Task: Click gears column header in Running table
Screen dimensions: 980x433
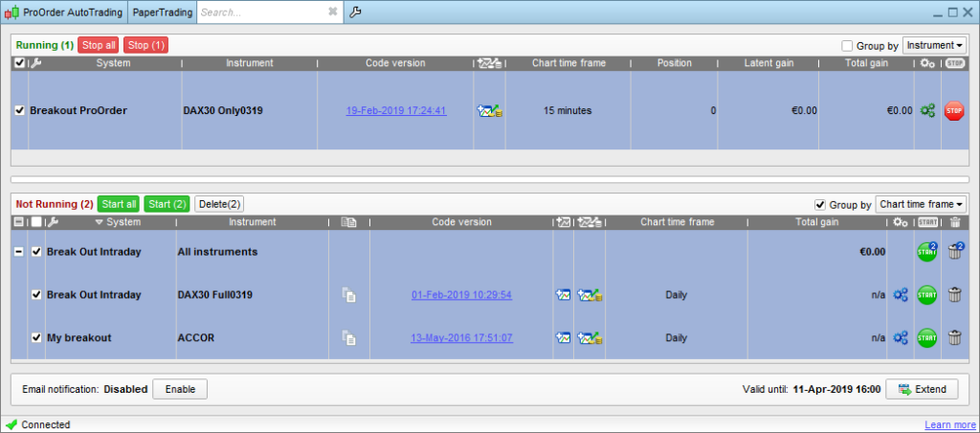Action: click(927, 63)
